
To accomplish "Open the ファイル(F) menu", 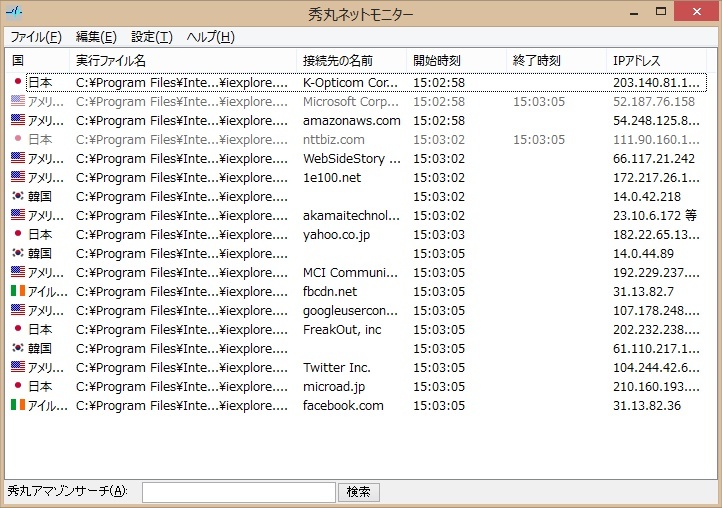I will click(36, 37).
